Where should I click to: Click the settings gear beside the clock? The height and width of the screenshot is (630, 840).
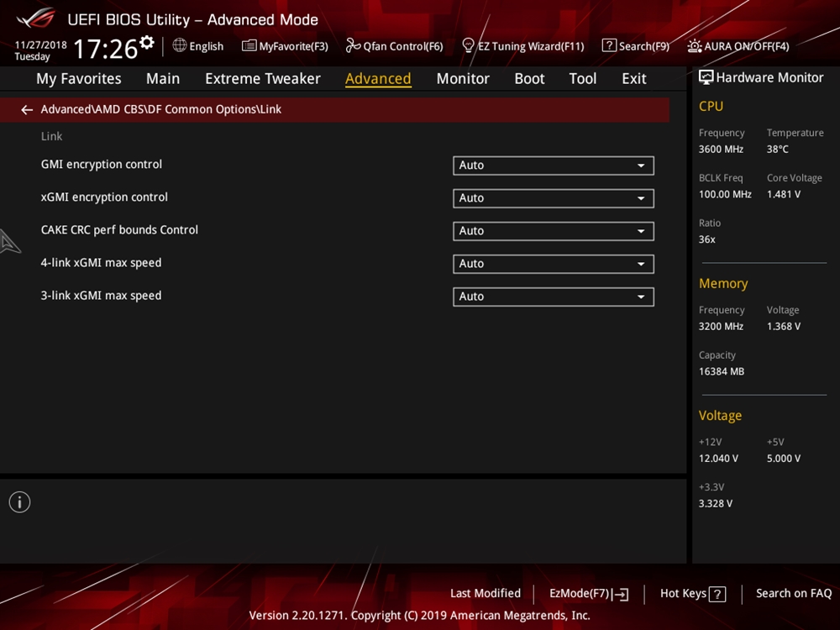click(147, 42)
